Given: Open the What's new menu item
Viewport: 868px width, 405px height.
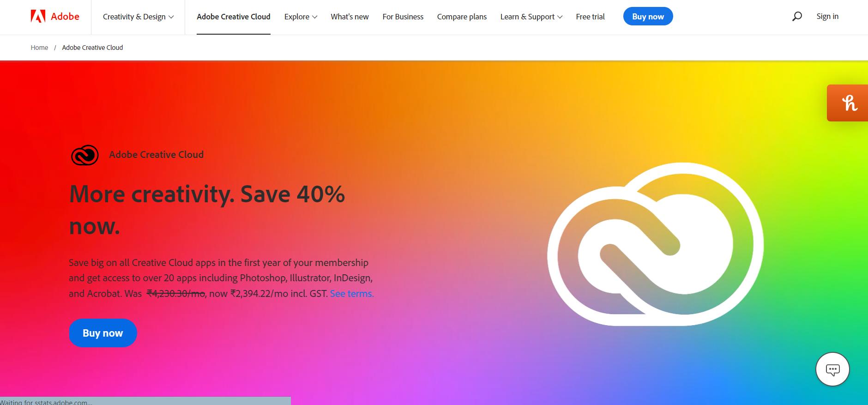Looking at the screenshot, I should (350, 17).
